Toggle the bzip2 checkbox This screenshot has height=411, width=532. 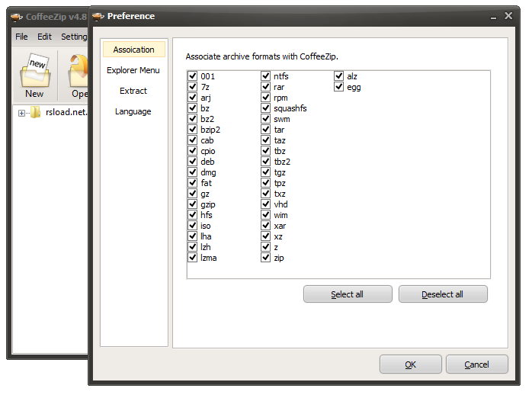pos(193,130)
